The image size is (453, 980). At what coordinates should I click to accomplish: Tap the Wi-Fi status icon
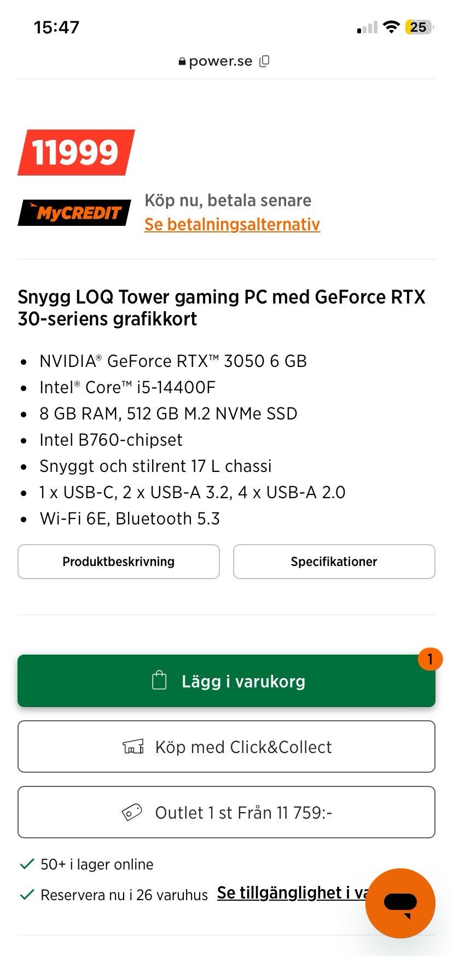coord(391,27)
